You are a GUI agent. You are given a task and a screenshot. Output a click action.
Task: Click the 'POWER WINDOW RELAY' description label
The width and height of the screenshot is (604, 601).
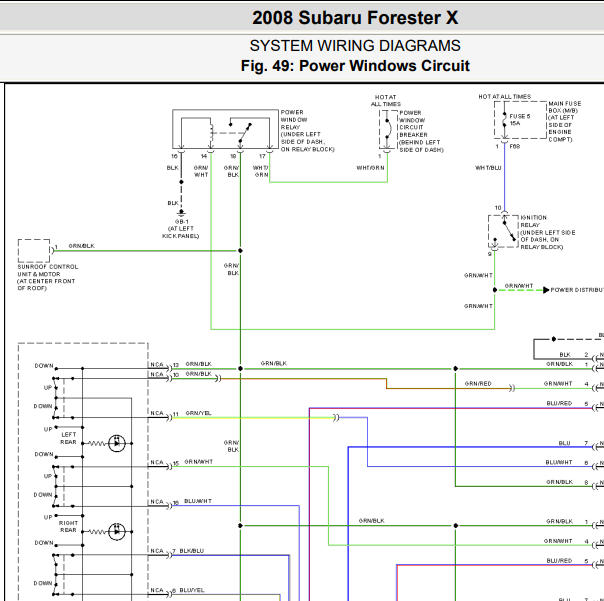click(307, 131)
